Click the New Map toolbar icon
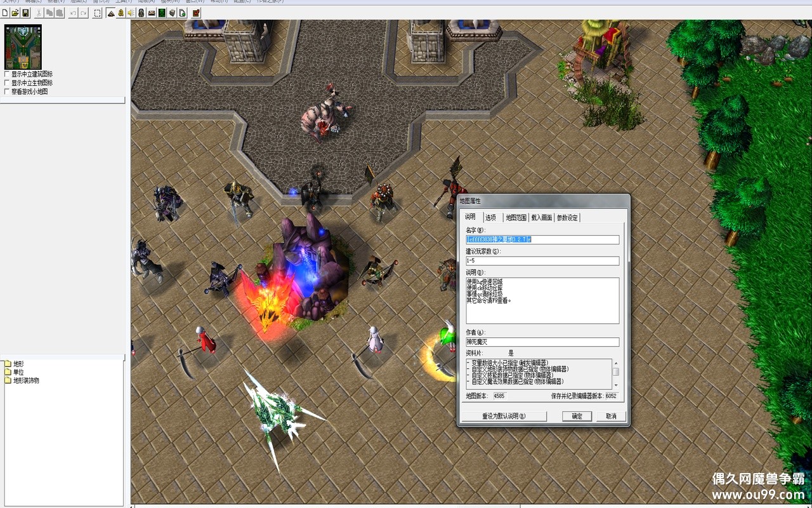Viewport: 812px width, 508px height. (5, 13)
